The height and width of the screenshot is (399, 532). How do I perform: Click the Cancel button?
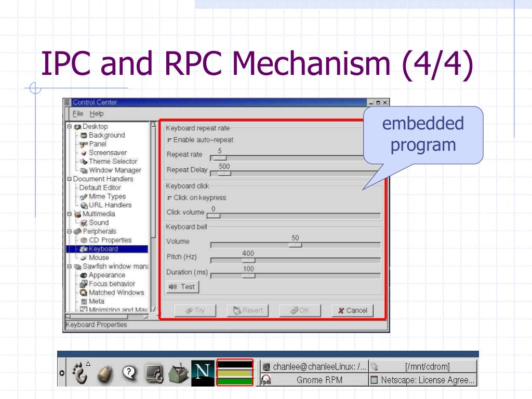pos(353,311)
